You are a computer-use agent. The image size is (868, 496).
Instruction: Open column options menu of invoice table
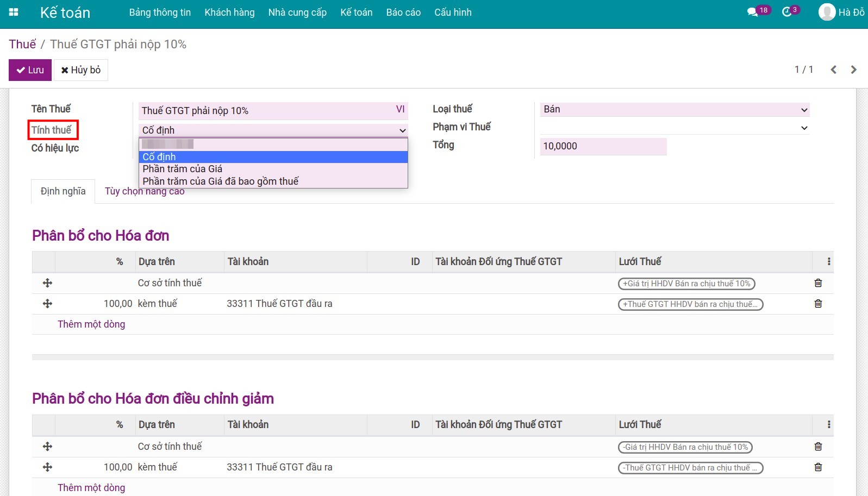click(x=828, y=262)
